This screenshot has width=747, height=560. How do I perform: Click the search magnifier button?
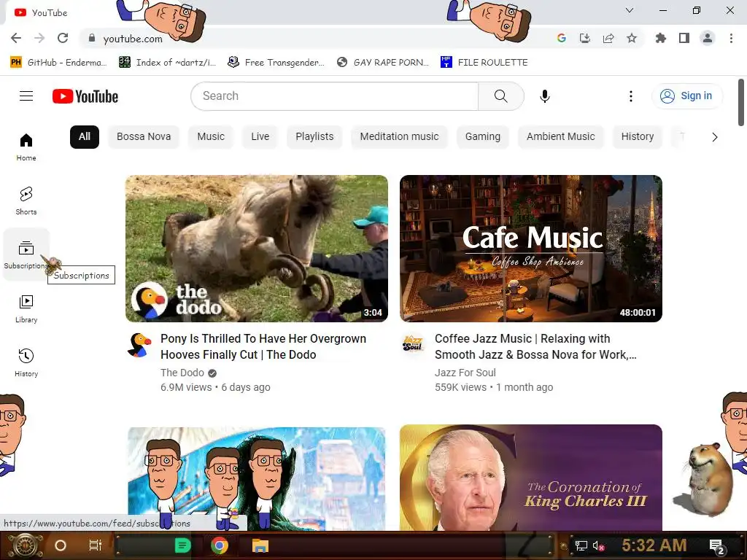point(500,96)
